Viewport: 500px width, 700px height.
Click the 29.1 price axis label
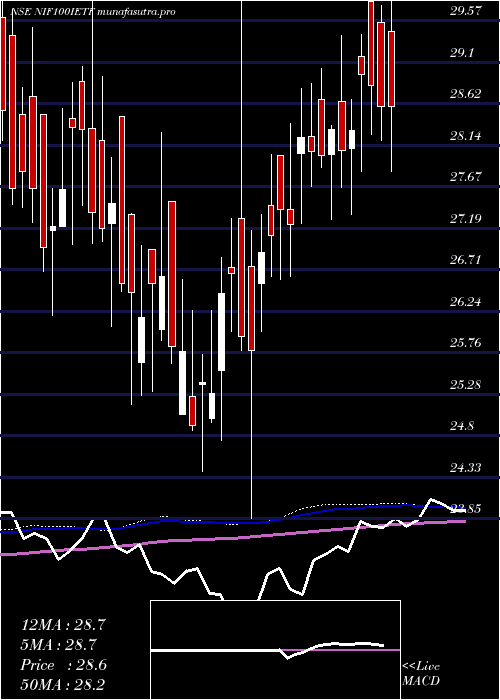click(x=462, y=52)
